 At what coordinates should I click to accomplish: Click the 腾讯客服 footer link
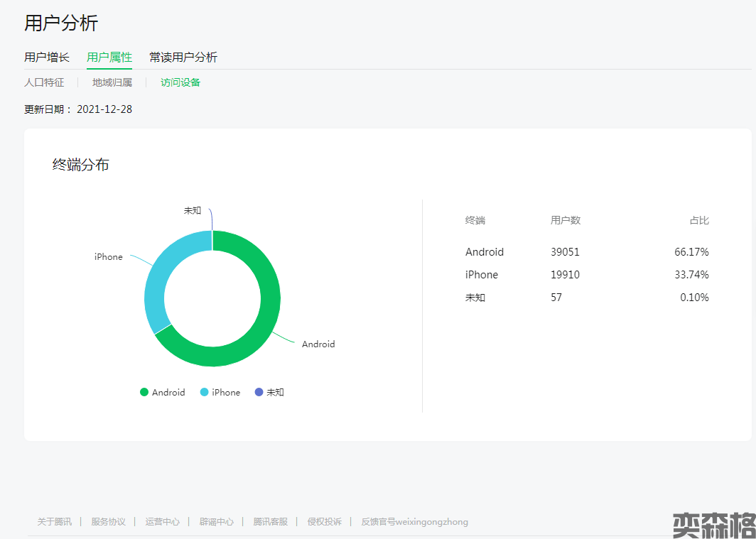[270, 522]
